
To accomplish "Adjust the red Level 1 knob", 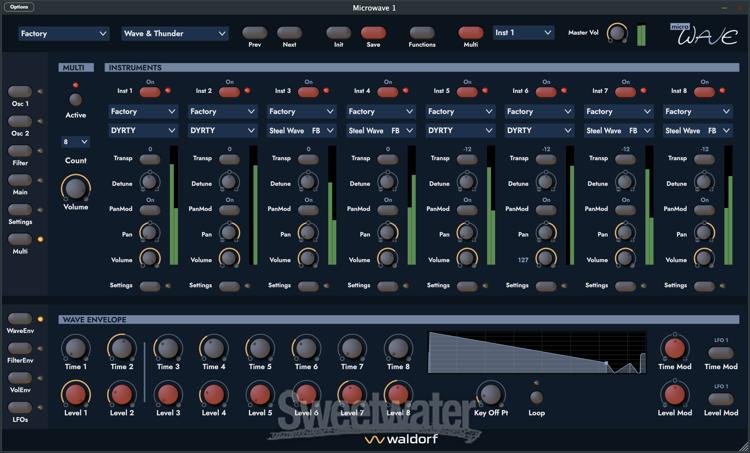I will pos(76,394).
